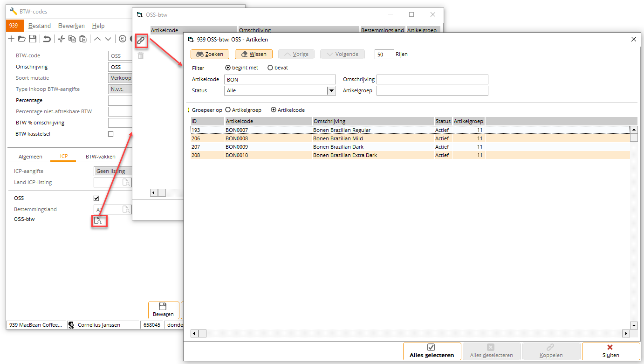
Task: Click the New (plus) icon in BTW-codes toolbar
Action: pos(11,39)
